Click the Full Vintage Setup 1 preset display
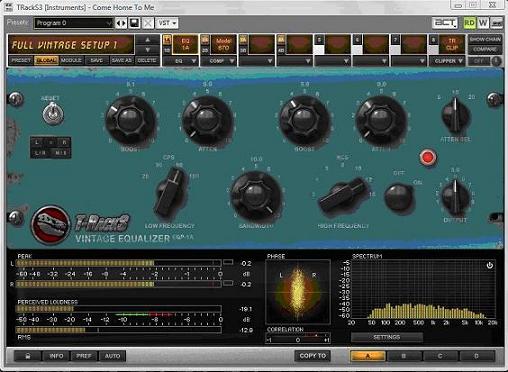Image resolution: width=508 pixels, height=372 pixels. 71,44
